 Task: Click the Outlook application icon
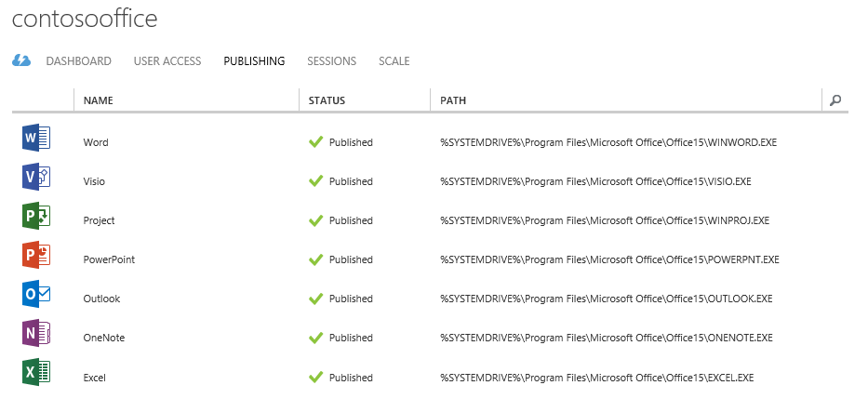[x=36, y=294]
